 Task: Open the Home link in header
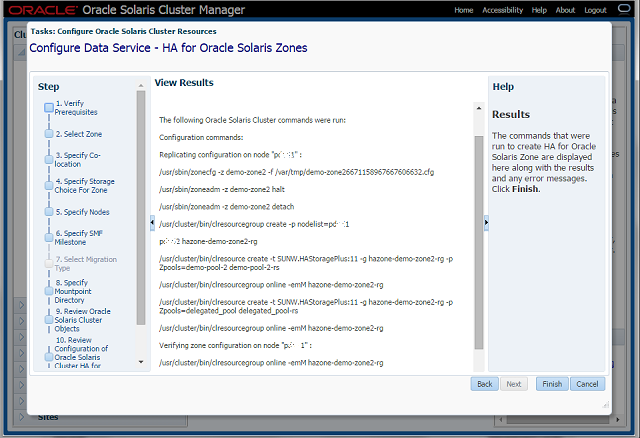pos(464,10)
